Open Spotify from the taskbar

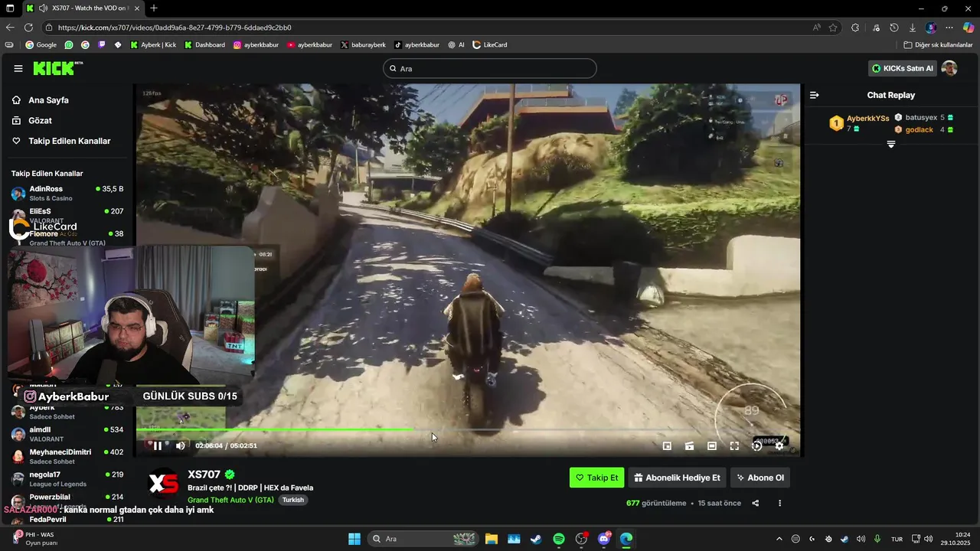coord(559,539)
